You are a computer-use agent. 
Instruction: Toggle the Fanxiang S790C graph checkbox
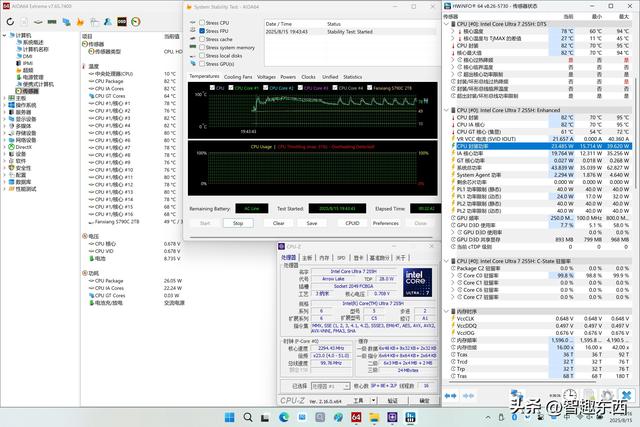click(x=370, y=88)
